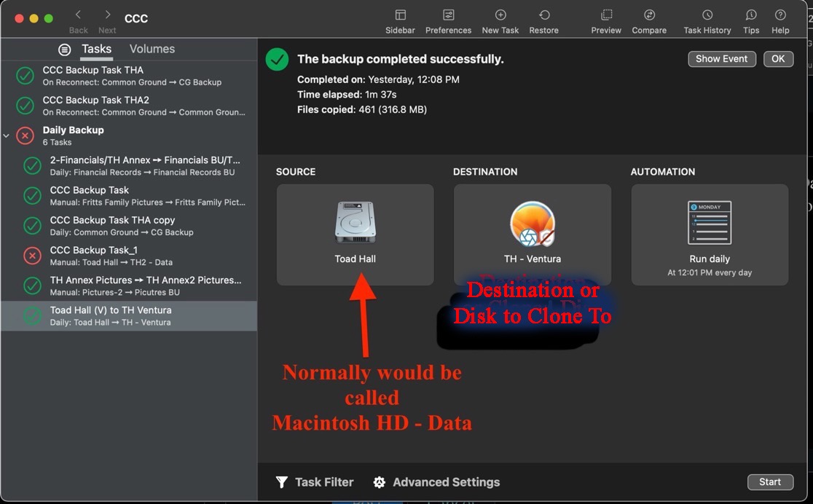
Task: Open the Preview toolbar icon
Action: (606, 15)
